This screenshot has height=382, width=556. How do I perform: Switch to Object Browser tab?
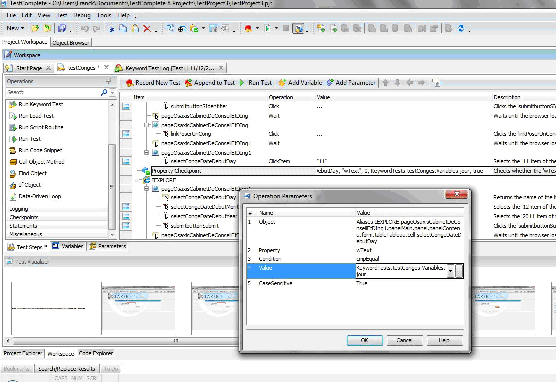point(71,43)
